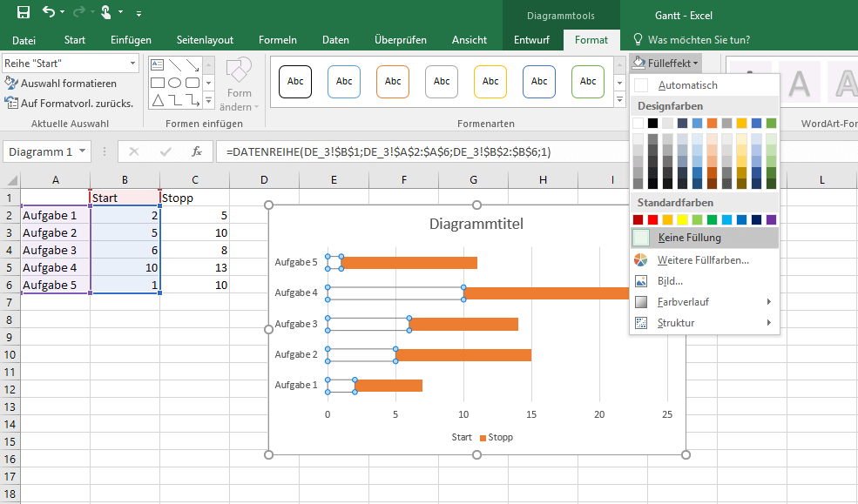Click the Undo arrow icon
858x504 pixels.
50,12
